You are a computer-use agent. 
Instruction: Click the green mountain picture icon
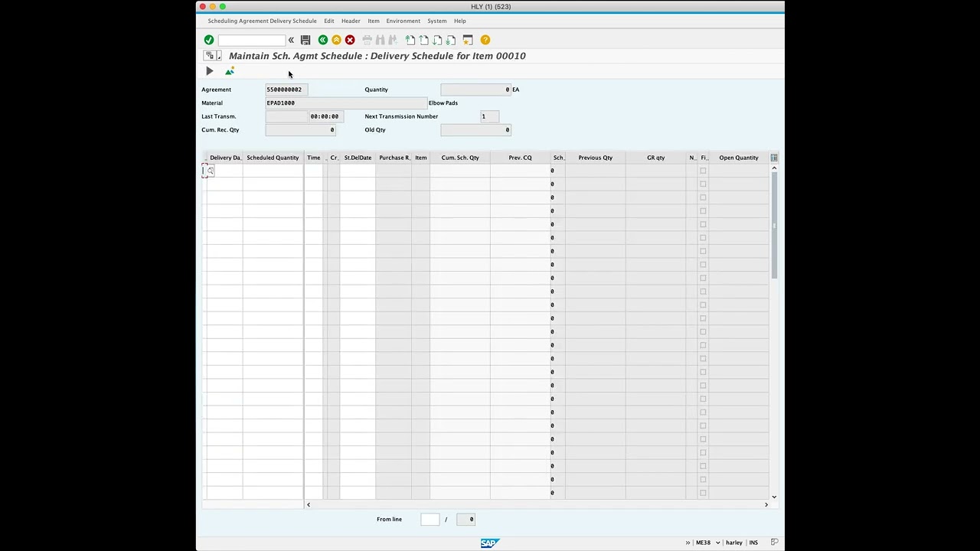(x=230, y=71)
